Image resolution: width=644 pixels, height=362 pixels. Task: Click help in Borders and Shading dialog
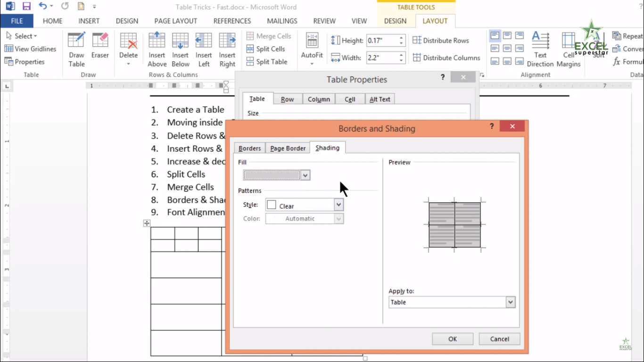pyautogui.click(x=492, y=126)
